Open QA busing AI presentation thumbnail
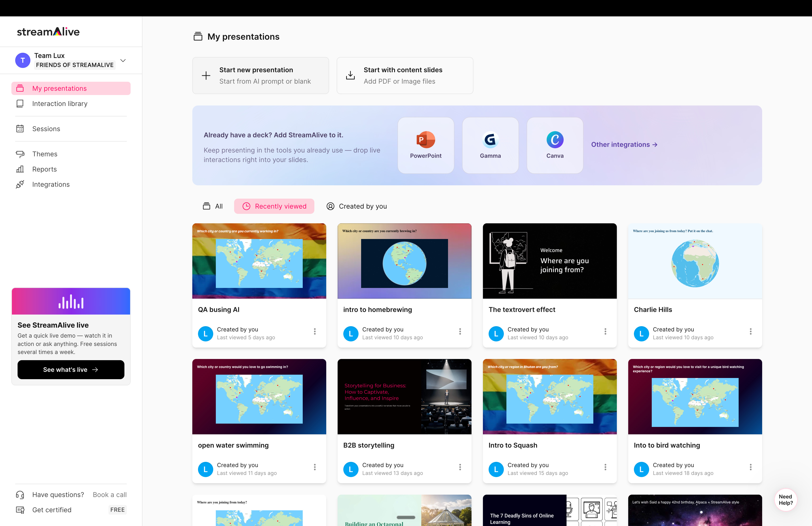The height and width of the screenshot is (526, 812). 259,261
